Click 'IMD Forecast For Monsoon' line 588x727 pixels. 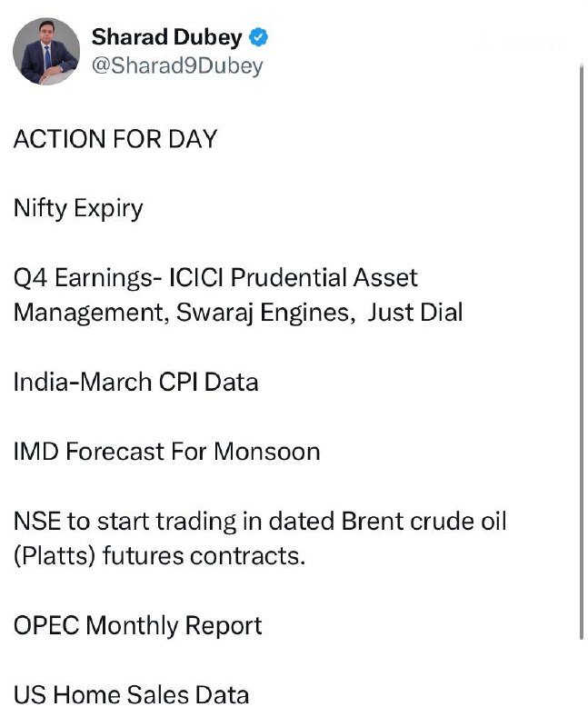(166, 451)
